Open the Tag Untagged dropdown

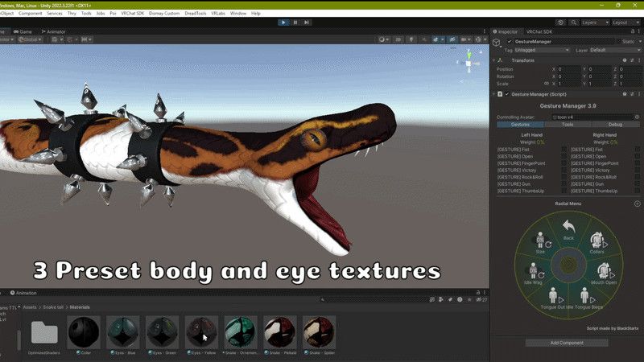pos(542,50)
